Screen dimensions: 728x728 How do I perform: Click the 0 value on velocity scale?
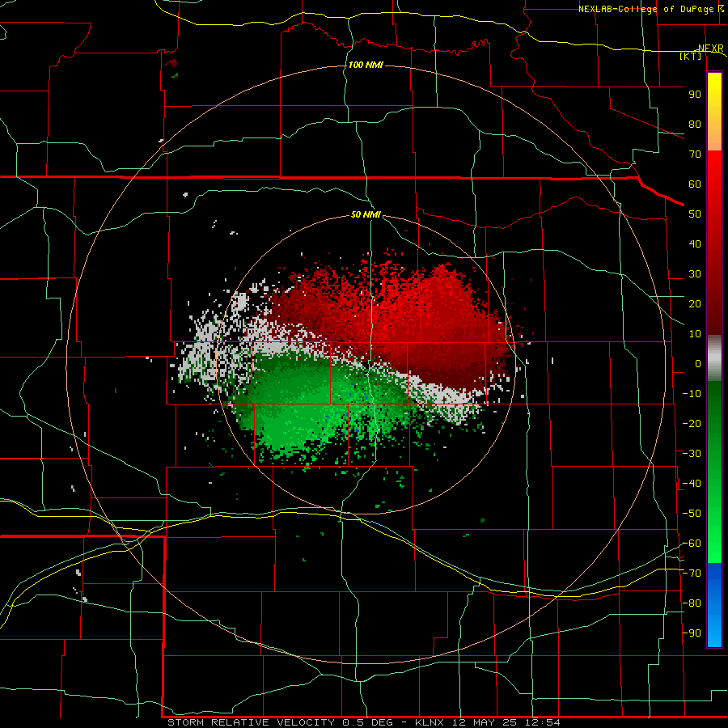point(698,363)
